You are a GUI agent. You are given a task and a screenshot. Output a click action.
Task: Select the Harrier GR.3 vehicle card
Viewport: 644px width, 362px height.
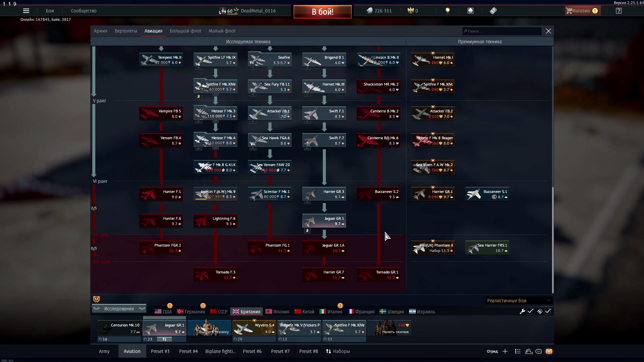(x=324, y=194)
